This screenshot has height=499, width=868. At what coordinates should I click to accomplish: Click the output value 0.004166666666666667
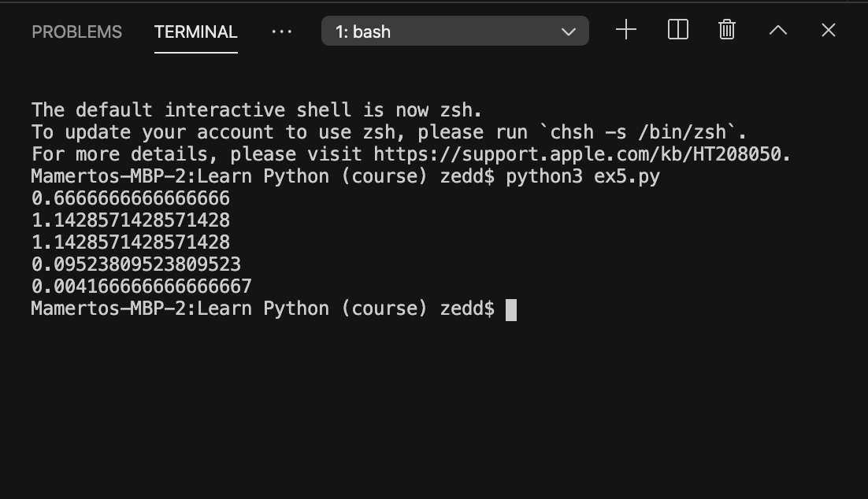[142, 286]
